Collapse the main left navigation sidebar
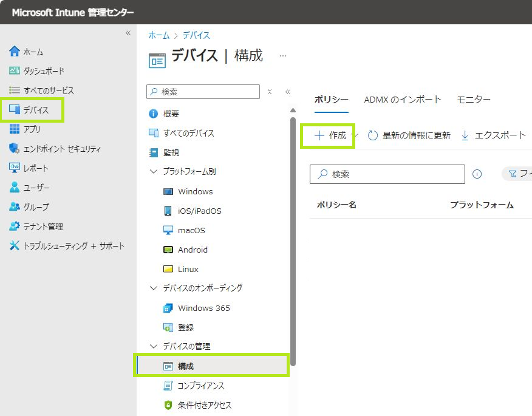 click(x=128, y=33)
